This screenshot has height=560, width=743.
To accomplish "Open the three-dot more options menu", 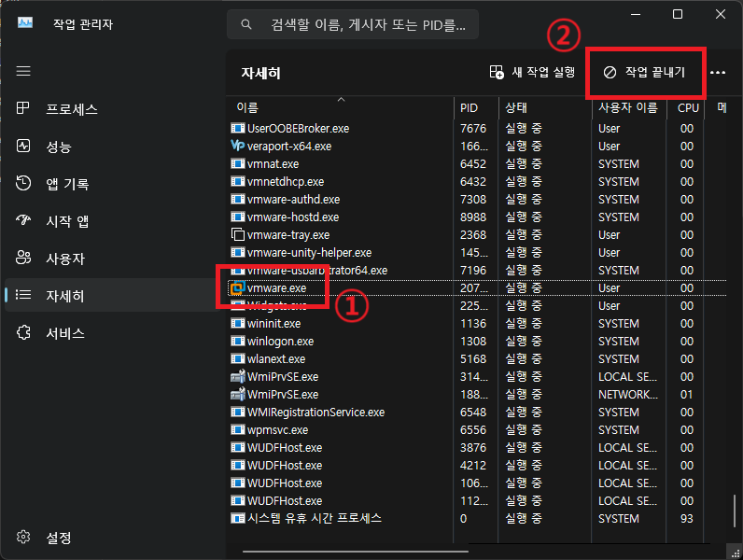I will pyautogui.click(x=718, y=73).
